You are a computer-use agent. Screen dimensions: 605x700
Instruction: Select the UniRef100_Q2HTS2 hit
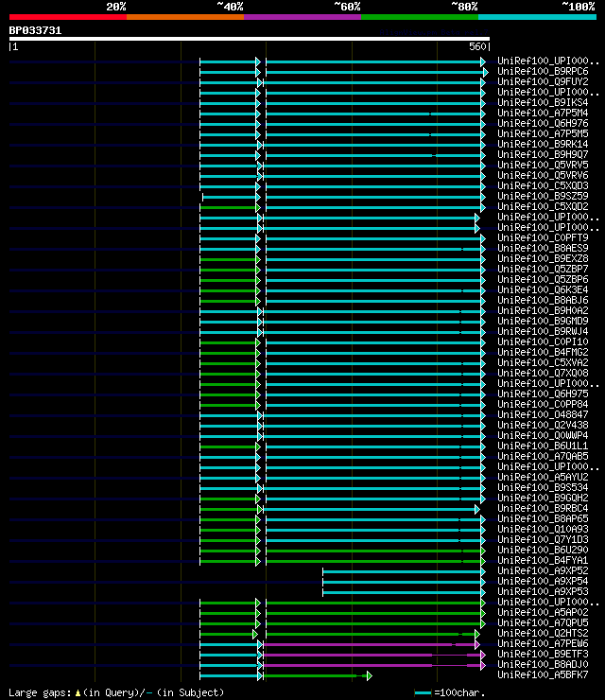click(x=543, y=633)
